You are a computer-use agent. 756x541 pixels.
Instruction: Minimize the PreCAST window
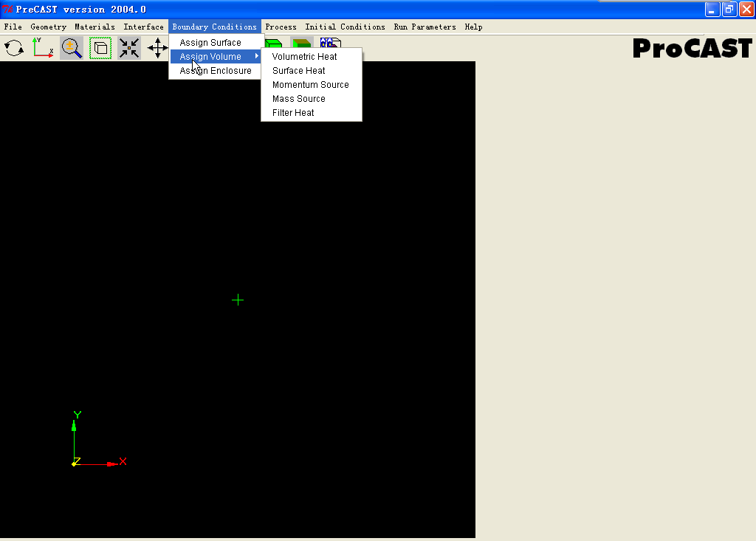click(712, 9)
